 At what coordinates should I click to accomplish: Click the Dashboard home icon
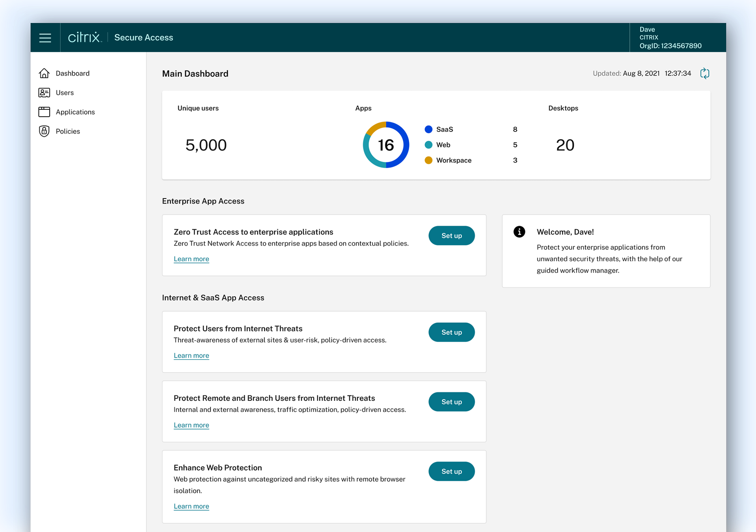pyautogui.click(x=44, y=73)
